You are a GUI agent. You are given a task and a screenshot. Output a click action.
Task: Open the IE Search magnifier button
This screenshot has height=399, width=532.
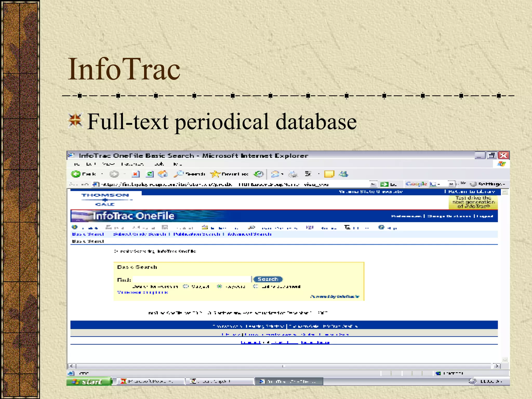[190, 174]
